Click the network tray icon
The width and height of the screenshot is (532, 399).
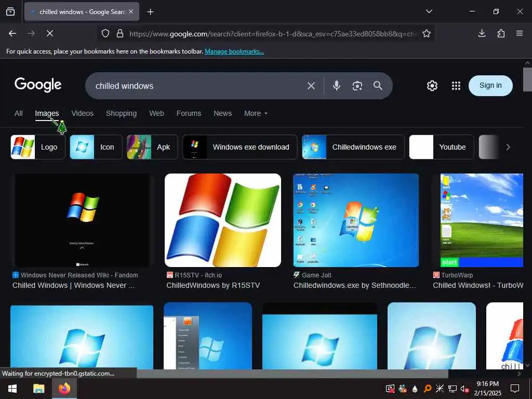pyautogui.click(x=453, y=389)
